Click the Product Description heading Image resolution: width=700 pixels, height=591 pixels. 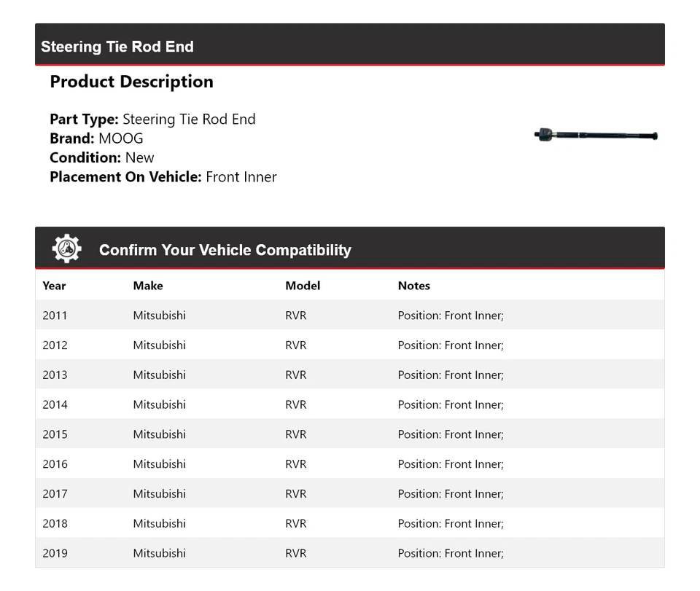pyautogui.click(x=131, y=82)
